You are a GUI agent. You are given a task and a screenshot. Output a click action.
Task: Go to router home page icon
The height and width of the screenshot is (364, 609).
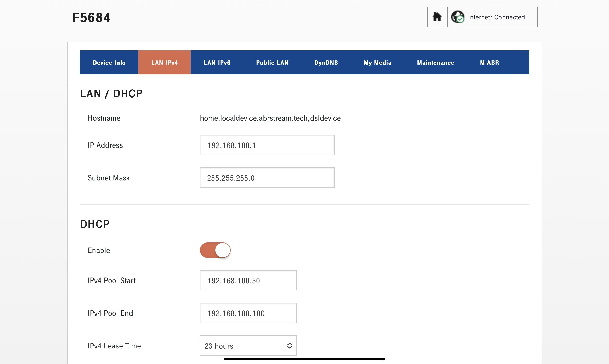click(x=437, y=17)
